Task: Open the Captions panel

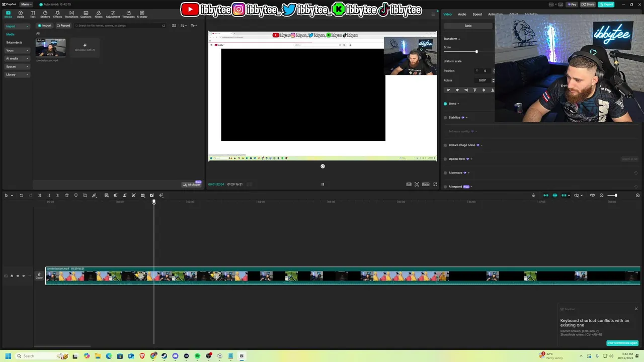Action: (86, 14)
